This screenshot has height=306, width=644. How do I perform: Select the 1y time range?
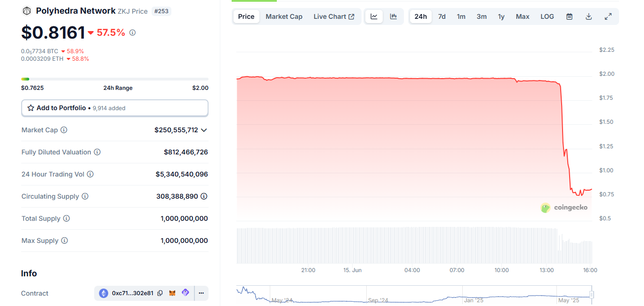pos(501,16)
